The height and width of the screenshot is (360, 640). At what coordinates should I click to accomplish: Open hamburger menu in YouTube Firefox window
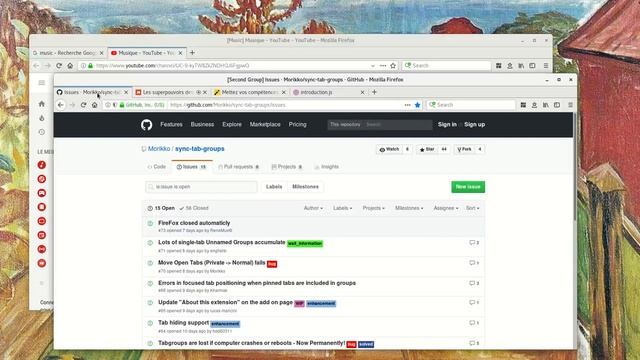coord(546,65)
